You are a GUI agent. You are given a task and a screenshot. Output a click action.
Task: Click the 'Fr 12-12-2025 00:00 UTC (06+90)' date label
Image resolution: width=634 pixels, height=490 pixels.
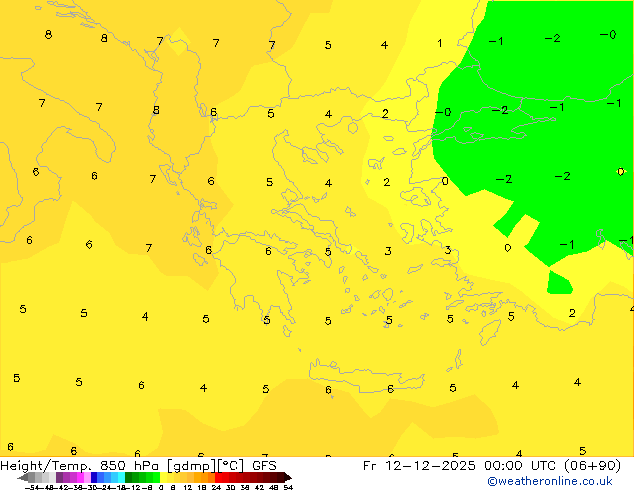(x=492, y=466)
